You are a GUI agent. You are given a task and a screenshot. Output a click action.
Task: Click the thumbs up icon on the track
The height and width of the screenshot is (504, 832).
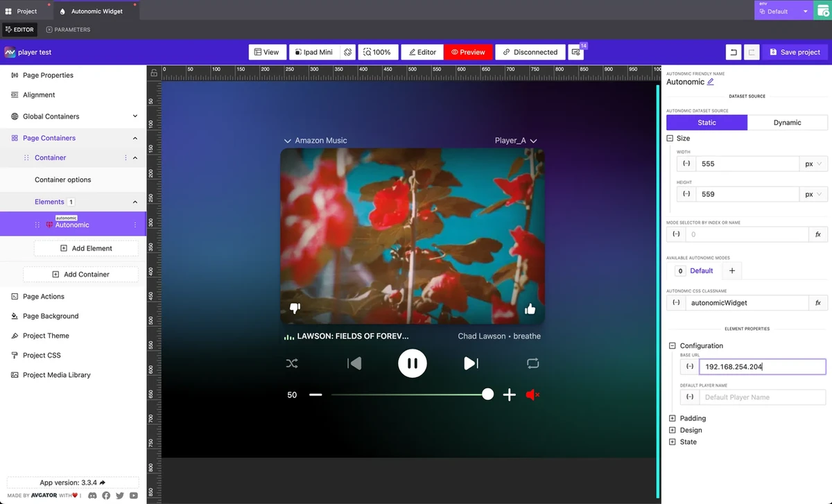530,309
